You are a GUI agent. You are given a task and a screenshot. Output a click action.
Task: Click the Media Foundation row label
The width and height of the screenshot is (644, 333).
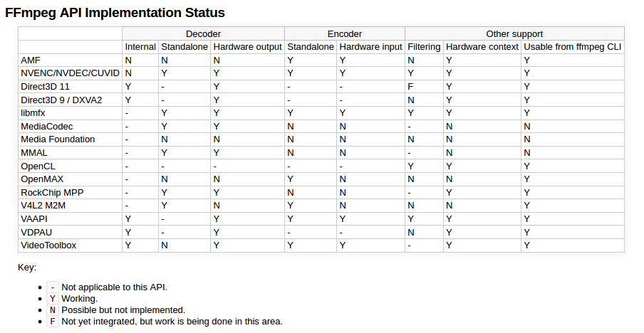(x=58, y=139)
